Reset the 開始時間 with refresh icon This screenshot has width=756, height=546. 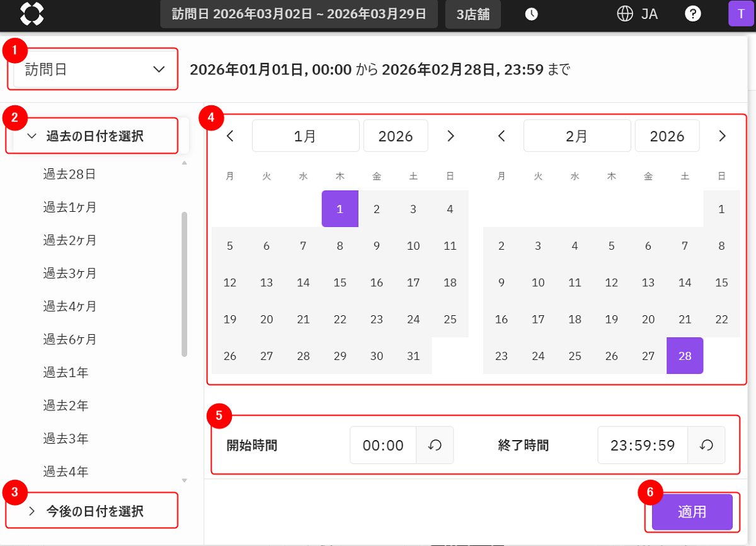pos(435,445)
